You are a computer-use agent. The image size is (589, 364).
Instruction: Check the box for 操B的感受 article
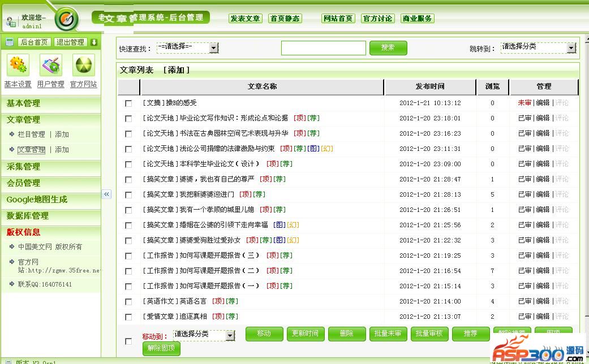[x=128, y=103]
